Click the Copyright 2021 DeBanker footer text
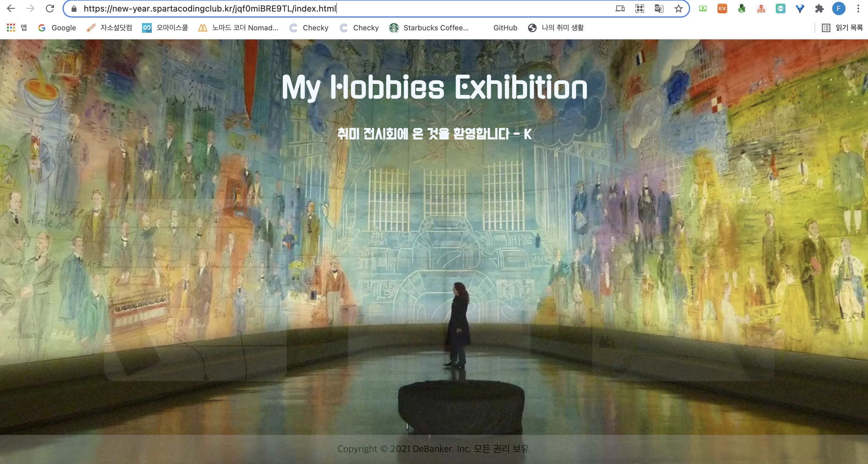The image size is (868, 464). coord(434,449)
